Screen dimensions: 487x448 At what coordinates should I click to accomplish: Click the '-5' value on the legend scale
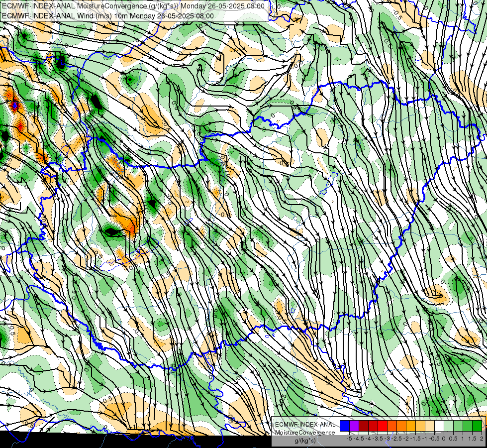349,439
